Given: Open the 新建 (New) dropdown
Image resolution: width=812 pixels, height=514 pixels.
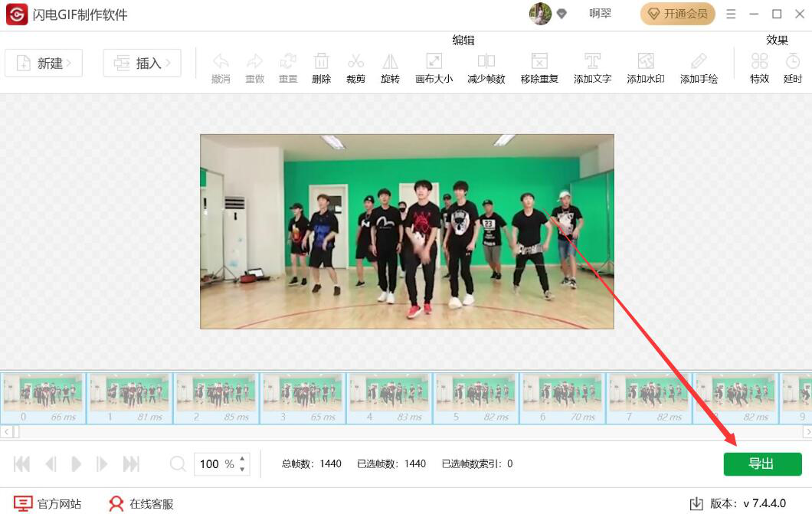Looking at the screenshot, I should (x=44, y=63).
